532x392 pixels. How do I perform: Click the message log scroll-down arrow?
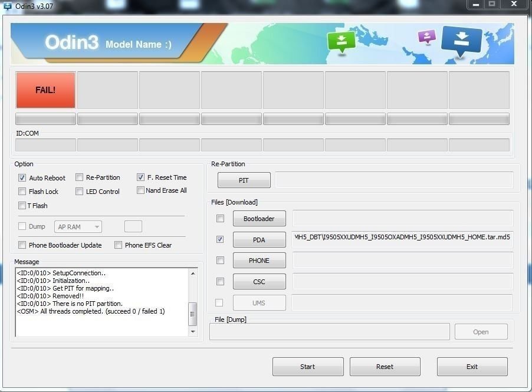(x=193, y=332)
